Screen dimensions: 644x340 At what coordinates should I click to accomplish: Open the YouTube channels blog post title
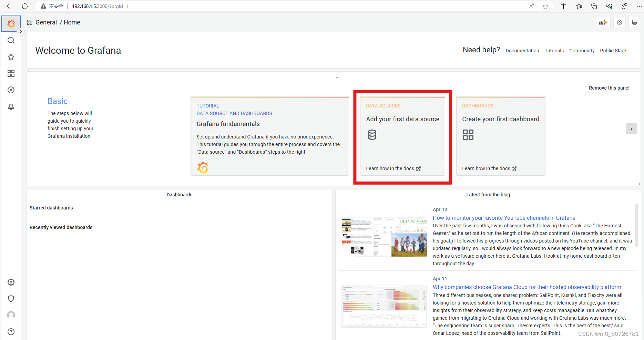coord(504,218)
